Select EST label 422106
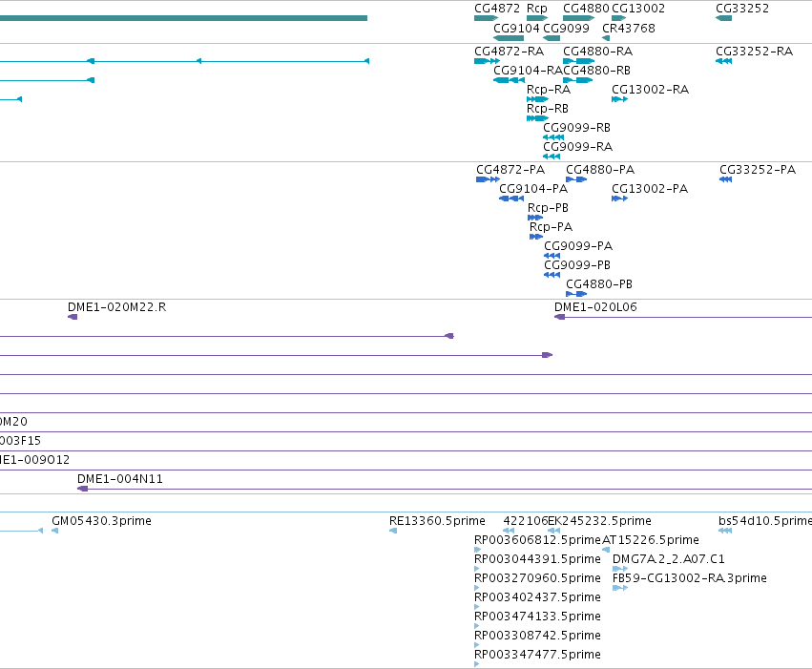This screenshot has width=812, height=669. coord(525,521)
